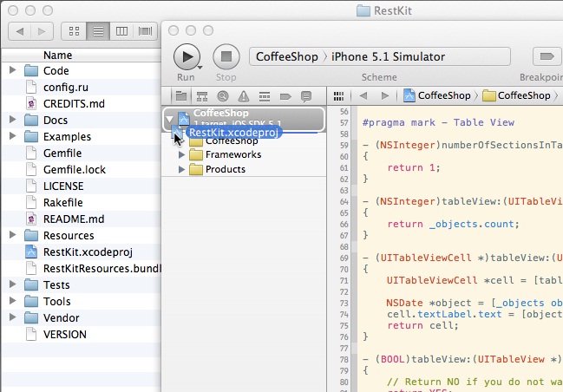Open the Search navigator
Image resolution: width=563 pixels, height=392 pixels.
tap(222, 95)
